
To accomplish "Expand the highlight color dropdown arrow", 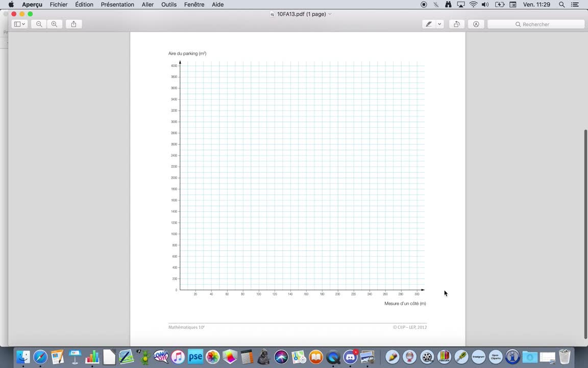I will (x=439, y=24).
